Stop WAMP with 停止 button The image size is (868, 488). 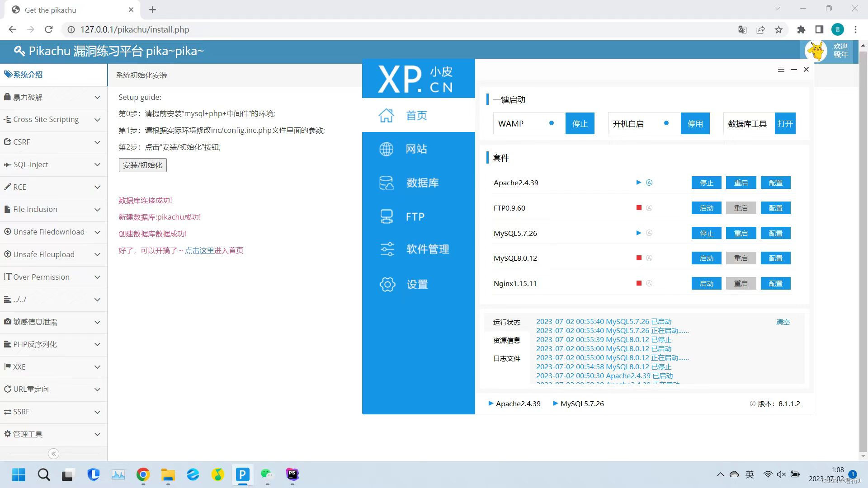coord(580,123)
